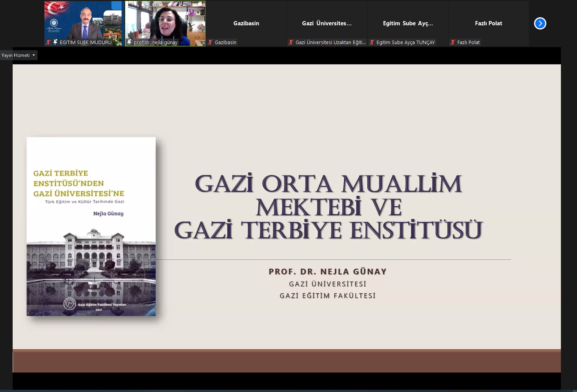
Task: Click the Egitim Sube Ayça TUNÇAY name label
Action: click(x=406, y=43)
